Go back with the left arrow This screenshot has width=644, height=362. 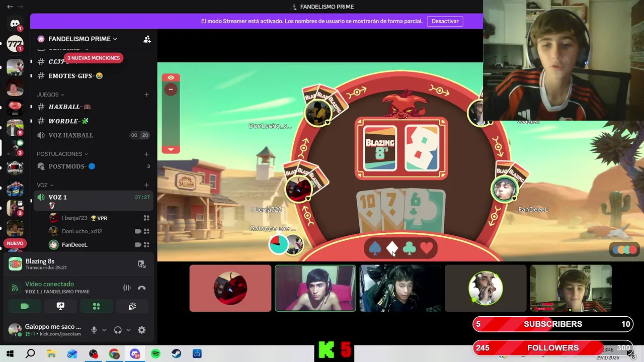point(10,7)
